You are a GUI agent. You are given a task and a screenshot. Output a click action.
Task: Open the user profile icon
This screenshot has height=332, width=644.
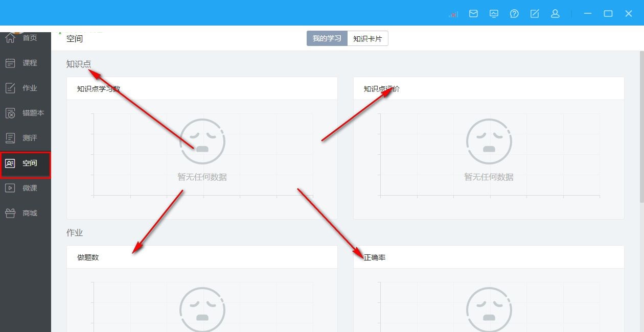pyautogui.click(x=555, y=14)
